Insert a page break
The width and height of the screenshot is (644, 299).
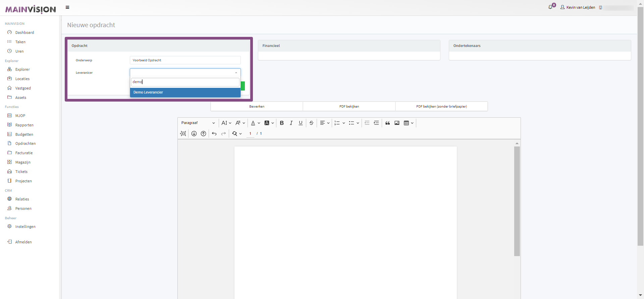(183, 134)
